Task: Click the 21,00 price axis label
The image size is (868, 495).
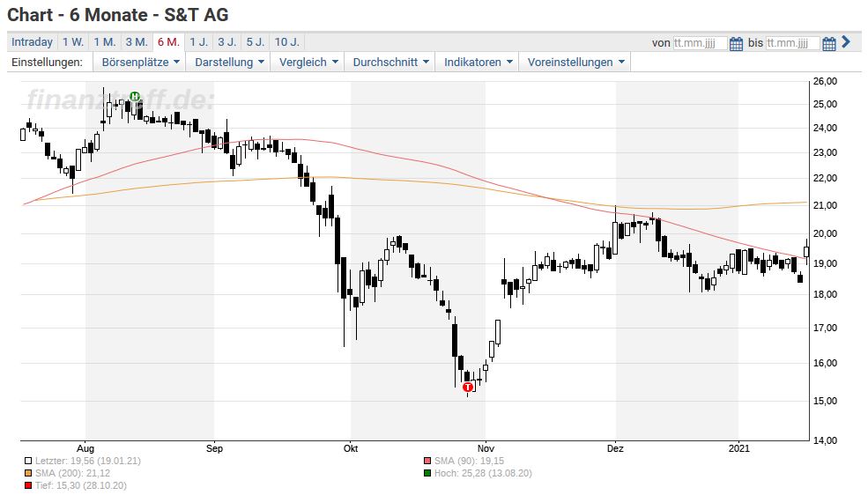Action: (x=825, y=205)
